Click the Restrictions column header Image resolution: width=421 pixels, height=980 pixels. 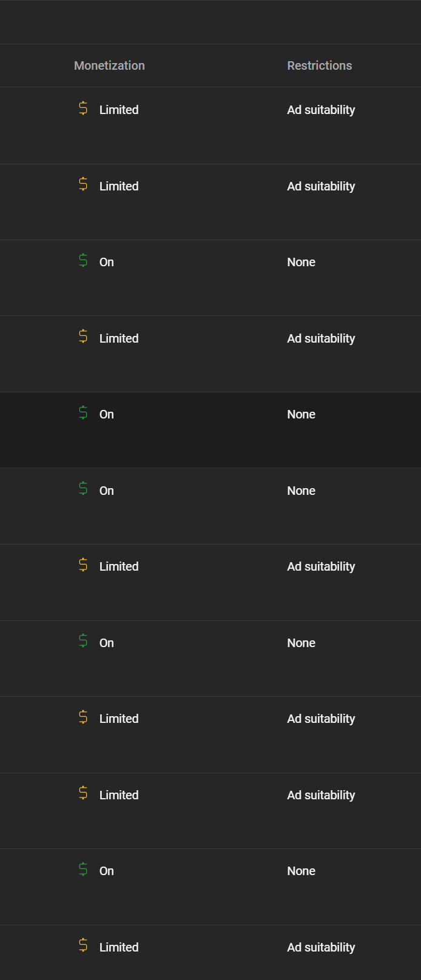[319, 65]
